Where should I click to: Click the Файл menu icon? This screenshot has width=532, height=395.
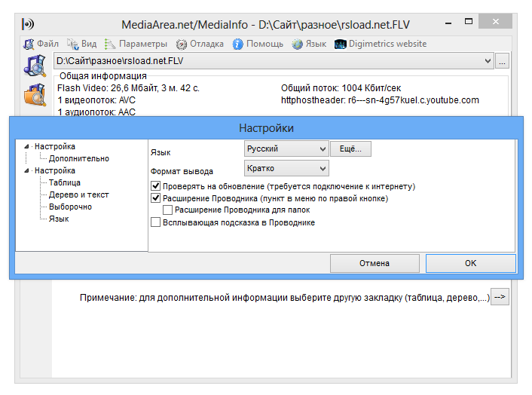click(29, 44)
